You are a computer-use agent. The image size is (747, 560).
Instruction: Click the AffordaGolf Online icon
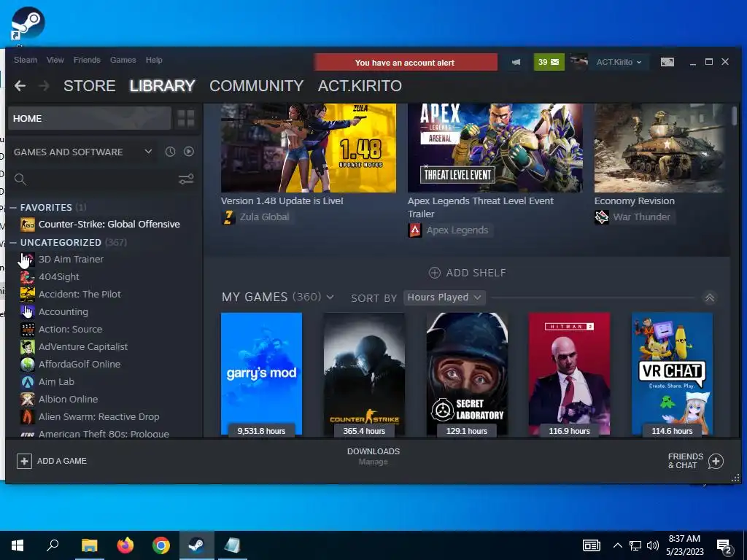click(28, 365)
